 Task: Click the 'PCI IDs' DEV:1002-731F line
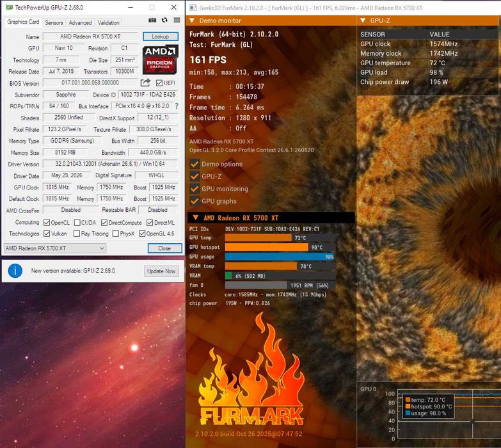254,229
